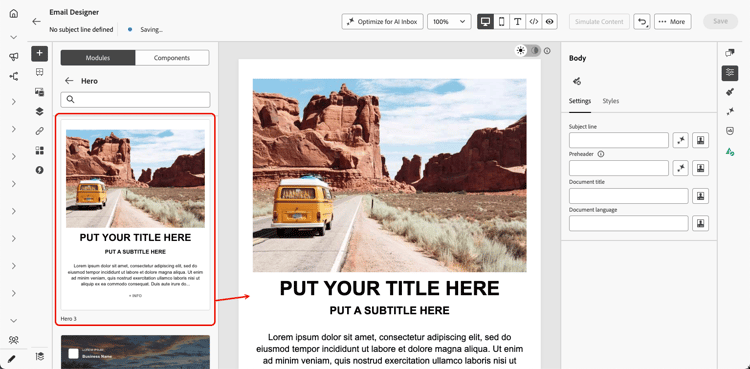Open the lightning bolt conditional content icon
The height and width of the screenshot is (369, 750).
[x=40, y=170]
